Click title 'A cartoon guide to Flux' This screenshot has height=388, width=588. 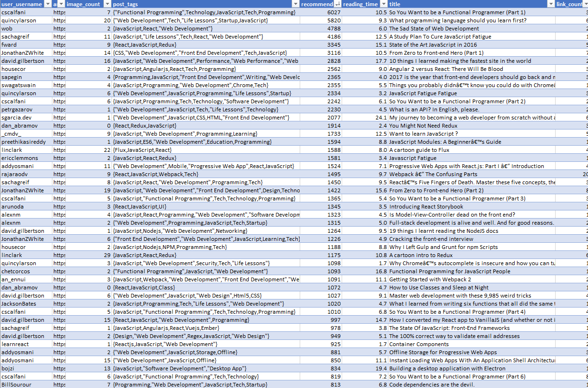point(419,150)
